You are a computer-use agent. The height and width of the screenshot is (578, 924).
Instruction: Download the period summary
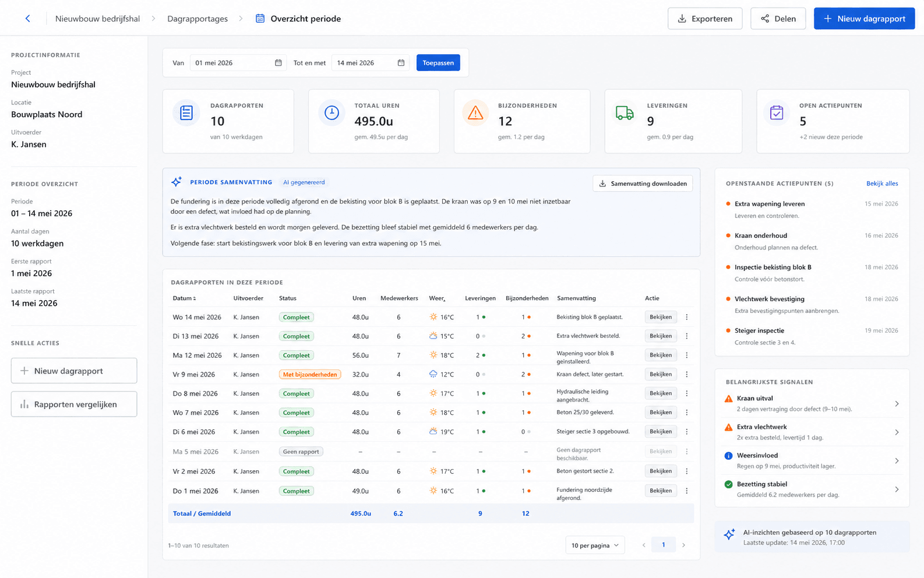pyautogui.click(x=643, y=184)
